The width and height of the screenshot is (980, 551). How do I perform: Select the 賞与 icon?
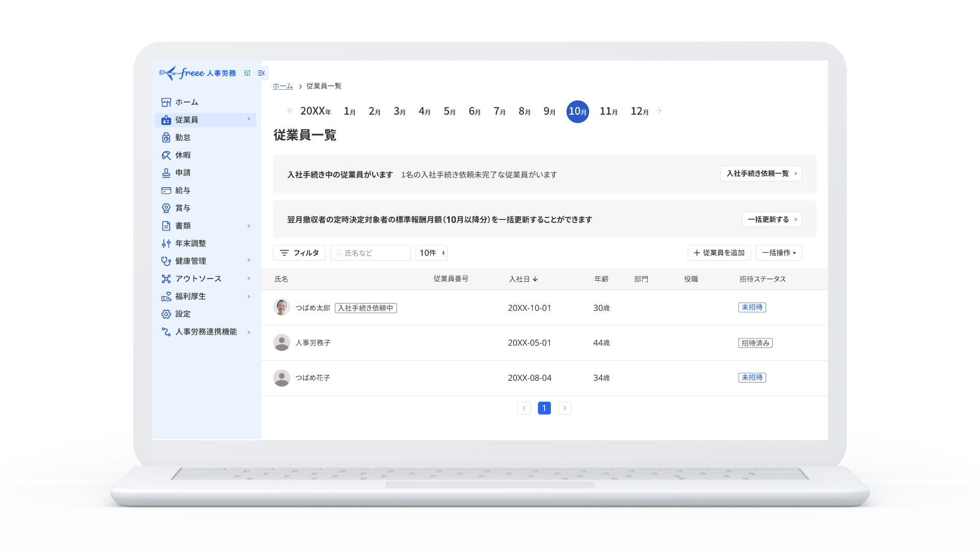(166, 208)
